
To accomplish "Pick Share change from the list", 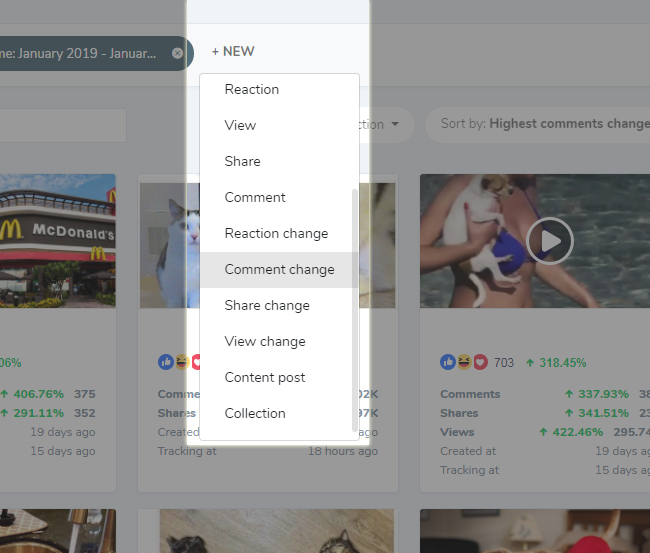I will [279, 306].
